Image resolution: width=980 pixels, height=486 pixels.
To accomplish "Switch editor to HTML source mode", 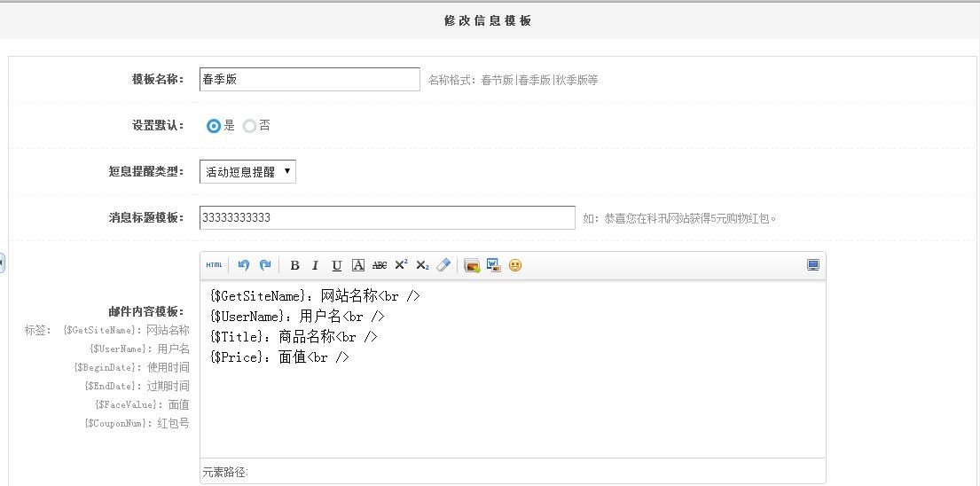I will click(x=214, y=265).
